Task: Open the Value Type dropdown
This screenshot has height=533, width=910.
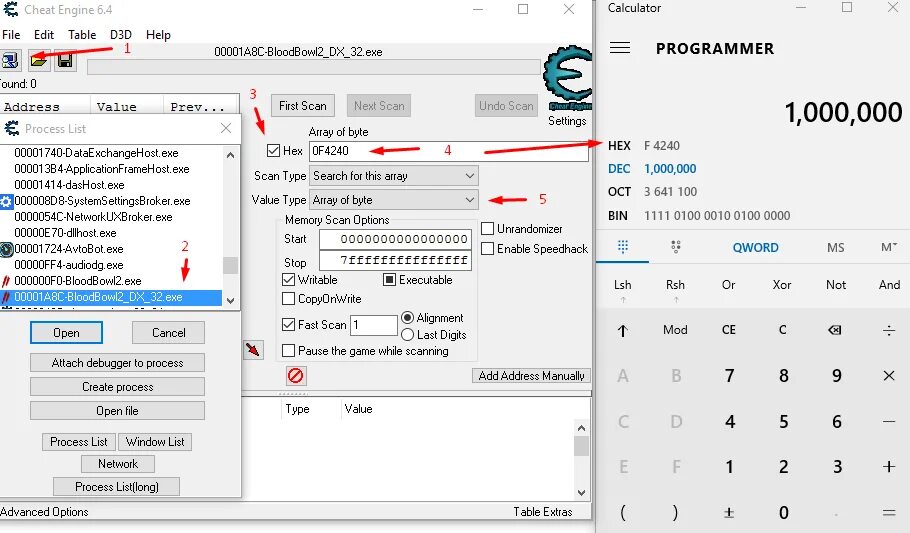Action: 394,200
